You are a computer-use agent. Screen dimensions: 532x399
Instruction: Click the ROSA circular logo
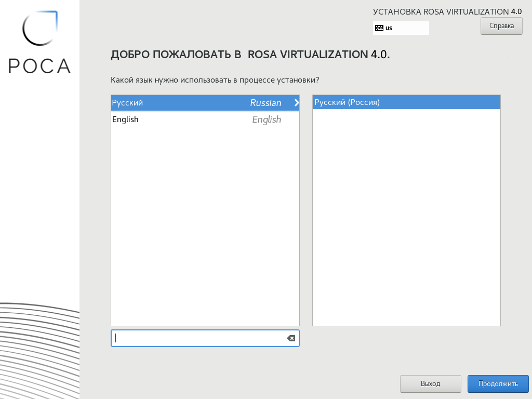39,29
